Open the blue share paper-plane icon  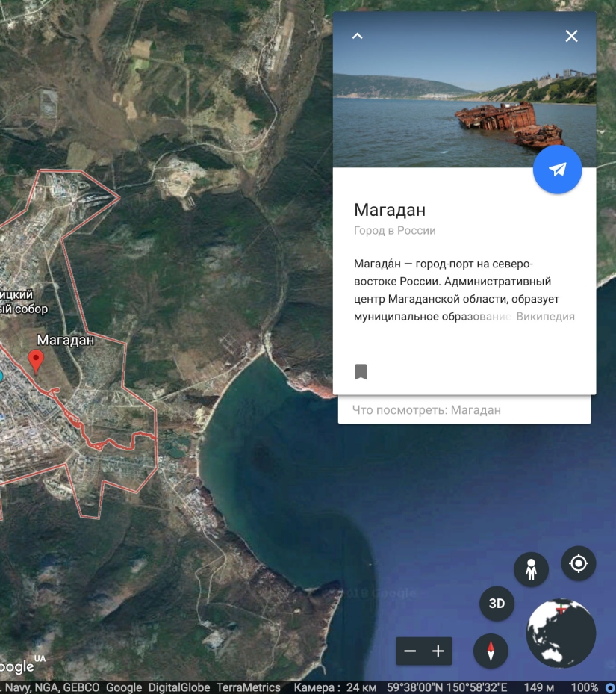[557, 170]
